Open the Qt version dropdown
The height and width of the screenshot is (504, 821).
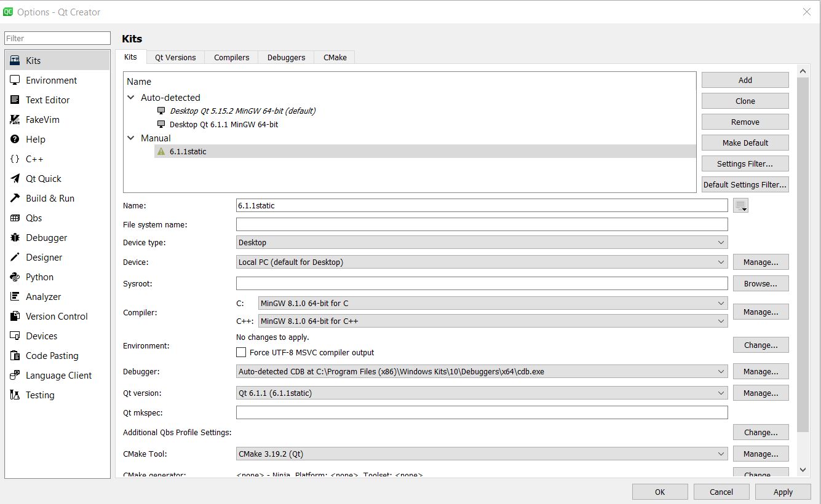click(x=482, y=393)
